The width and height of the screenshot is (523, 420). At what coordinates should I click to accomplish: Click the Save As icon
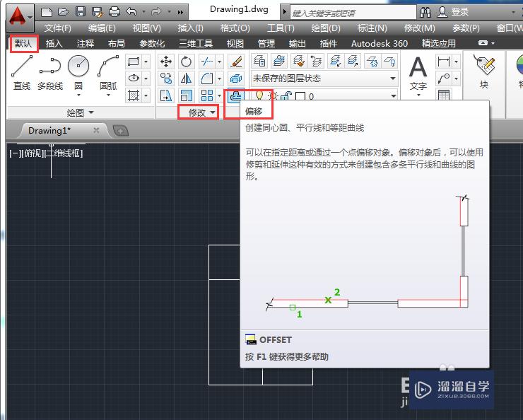(98, 12)
